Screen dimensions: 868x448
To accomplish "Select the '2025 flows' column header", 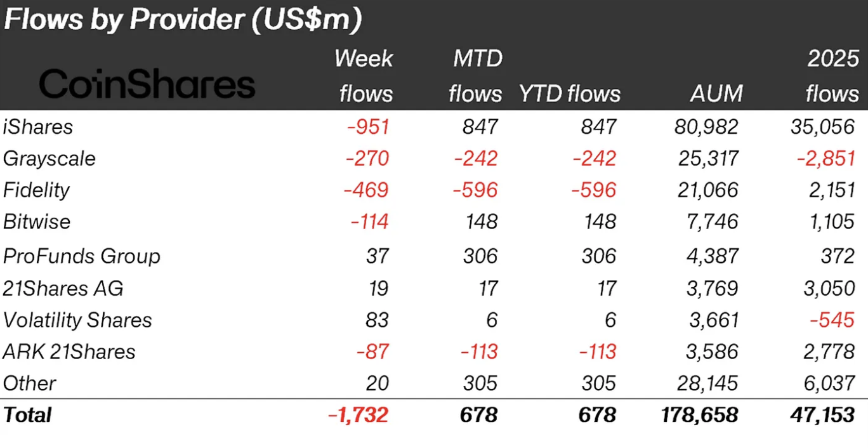I will coord(832,76).
